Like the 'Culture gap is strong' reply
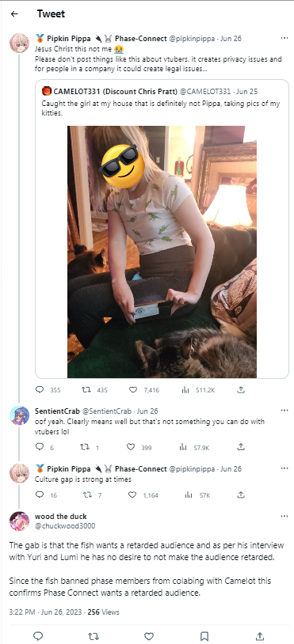The image size is (294, 644). [x=132, y=495]
